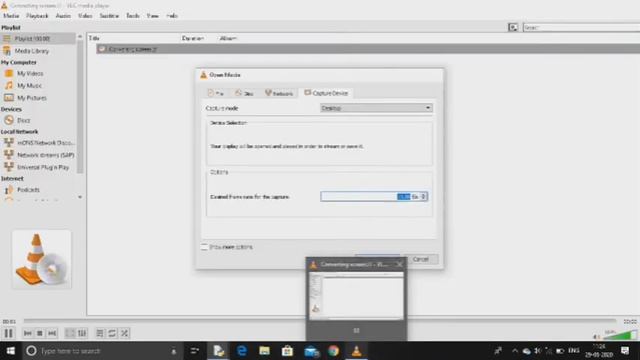Click the playlist search field
Screen dimensions: 640x360
pyautogui.click(x=581, y=27)
